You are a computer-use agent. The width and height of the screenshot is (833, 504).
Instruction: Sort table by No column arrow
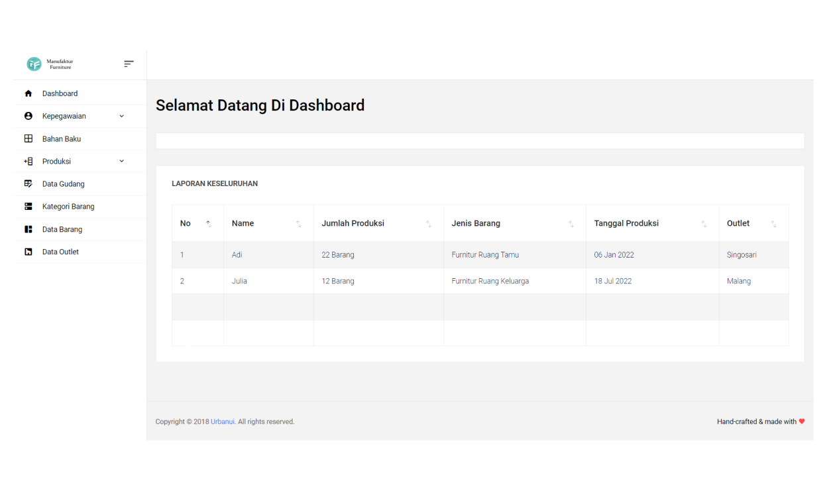pos(209,224)
